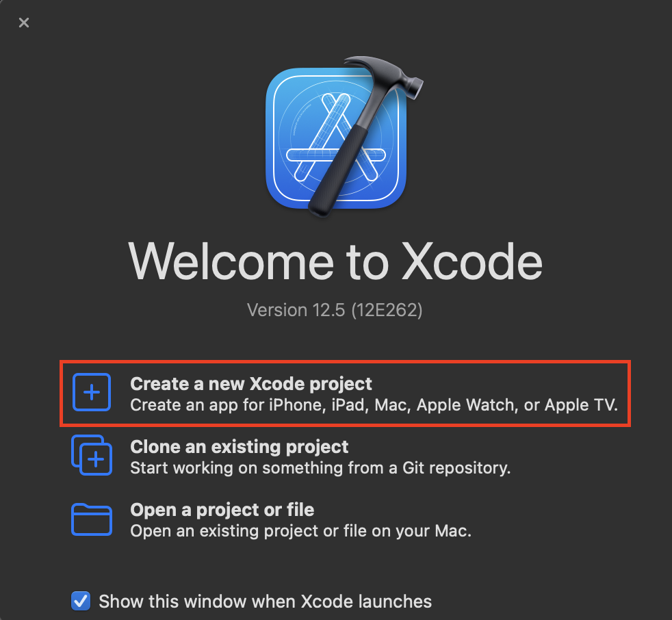
Task: Uncheck Show this window when Xcode launches
Action: click(x=81, y=601)
